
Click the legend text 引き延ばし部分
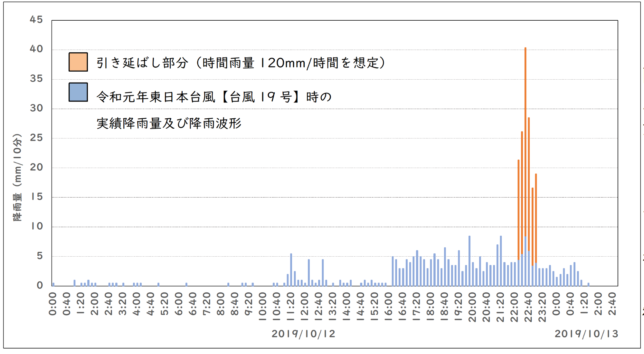pyautogui.click(x=142, y=63)
